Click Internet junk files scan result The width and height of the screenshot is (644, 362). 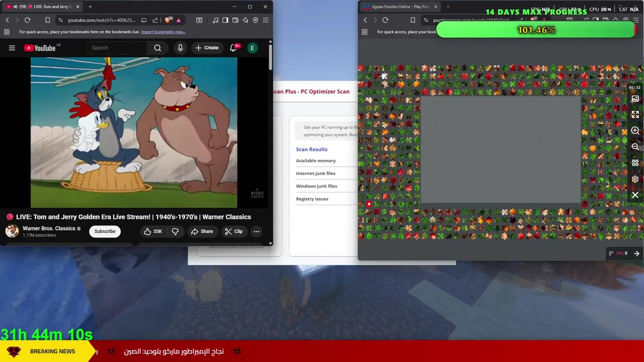pos(315,173)
